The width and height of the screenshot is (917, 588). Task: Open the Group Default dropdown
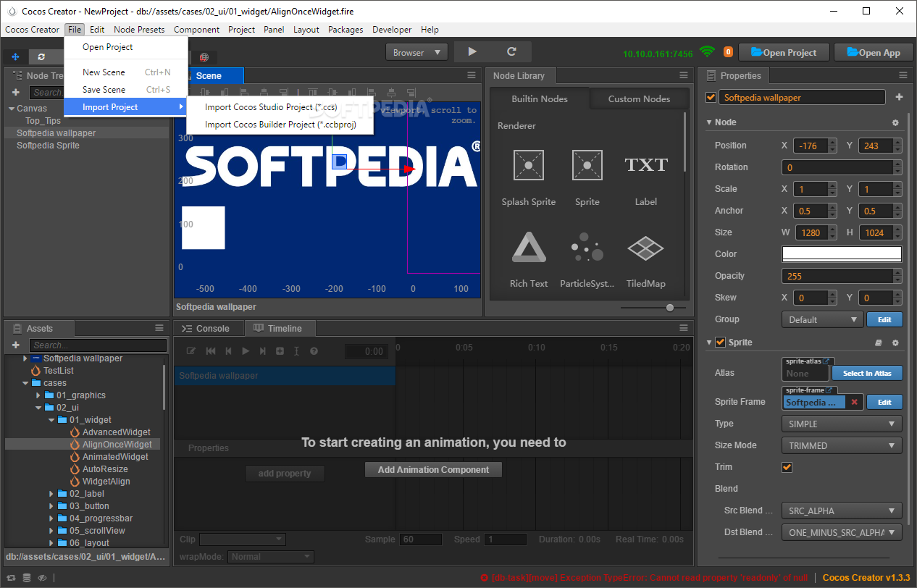point(822,319)
